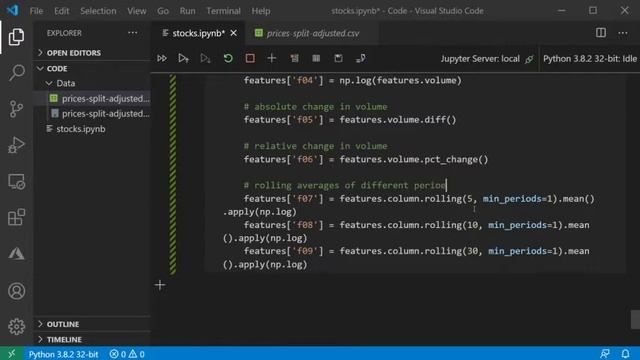This screenshot has width=640, height=360.
Task: Open the Go menu
Action: pos(163,11)
